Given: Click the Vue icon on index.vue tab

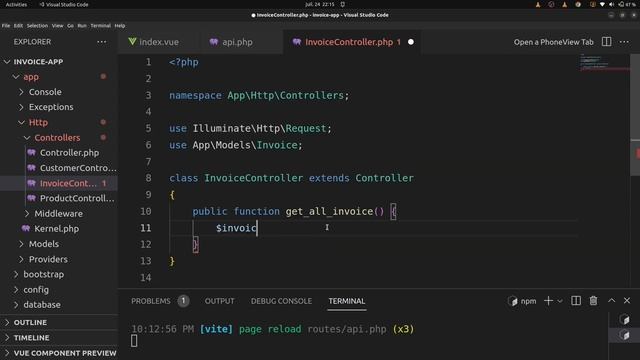Looking at the screenshot, I should [x=132, y=42].
